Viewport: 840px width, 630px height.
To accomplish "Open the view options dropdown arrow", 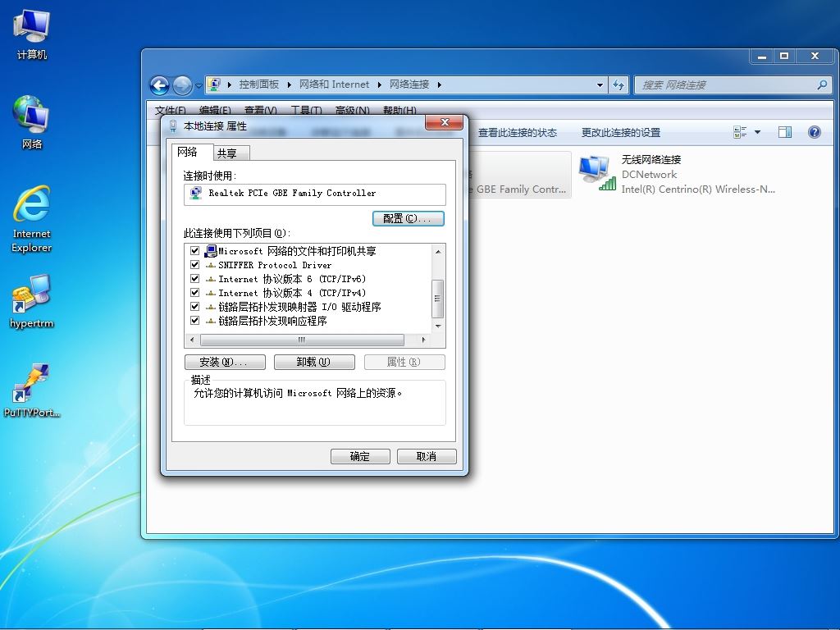I will [x=757, y=132].
